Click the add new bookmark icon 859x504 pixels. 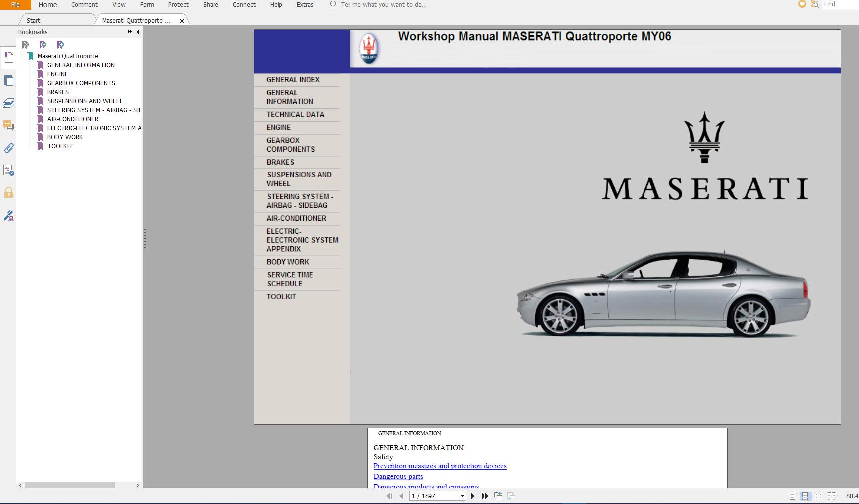tap(43, 45)
